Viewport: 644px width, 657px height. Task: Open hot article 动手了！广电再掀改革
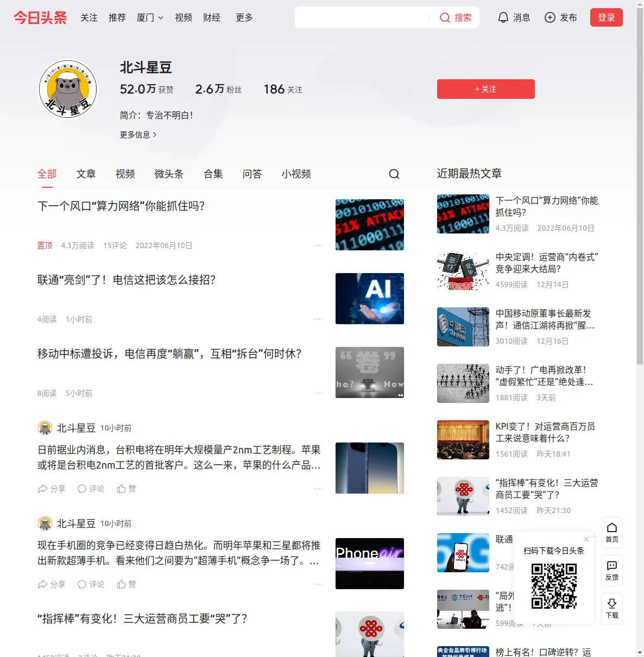pos(545,376)
